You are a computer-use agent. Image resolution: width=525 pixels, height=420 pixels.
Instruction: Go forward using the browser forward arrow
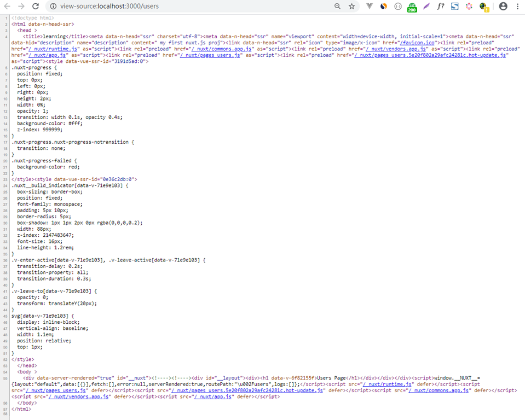(x=21, y=6)
